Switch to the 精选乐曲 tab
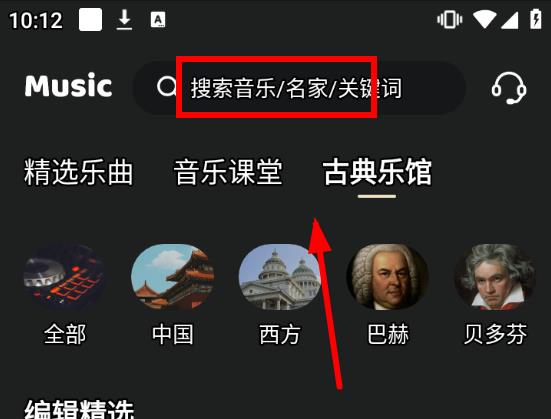The image size is (551, 419). (x=78, y=172)
